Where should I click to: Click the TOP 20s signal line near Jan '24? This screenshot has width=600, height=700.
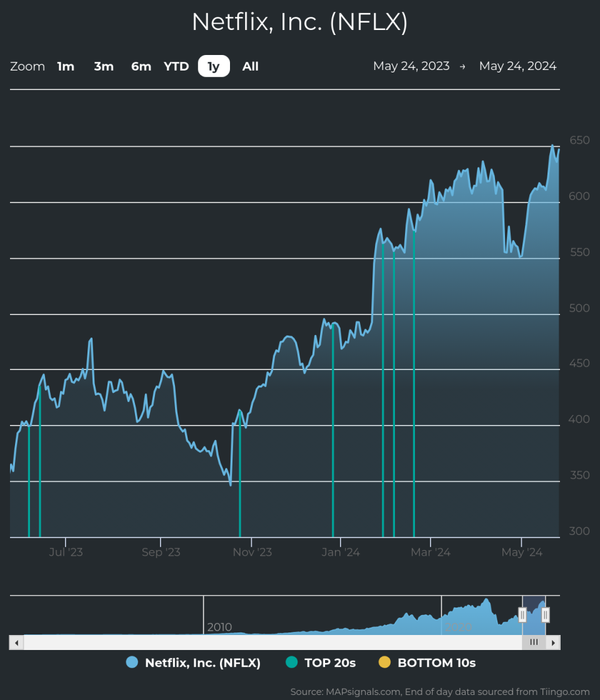[x=333, y=431]
